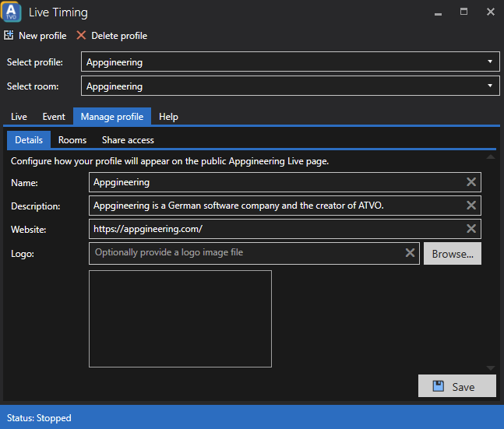The width and height of the screenshot is (504, 429).
Task: Maximize the Live Timing window
Action: 463,12
